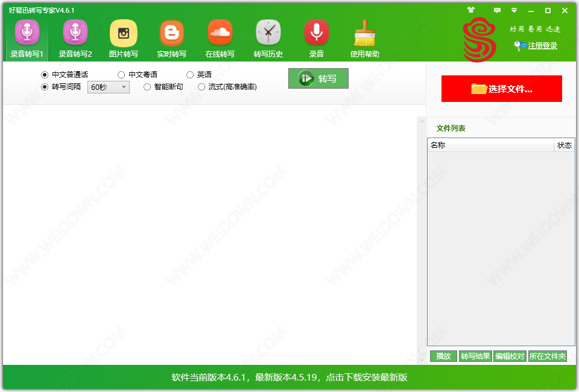Click the red swirl logo

tap(479, 40)
